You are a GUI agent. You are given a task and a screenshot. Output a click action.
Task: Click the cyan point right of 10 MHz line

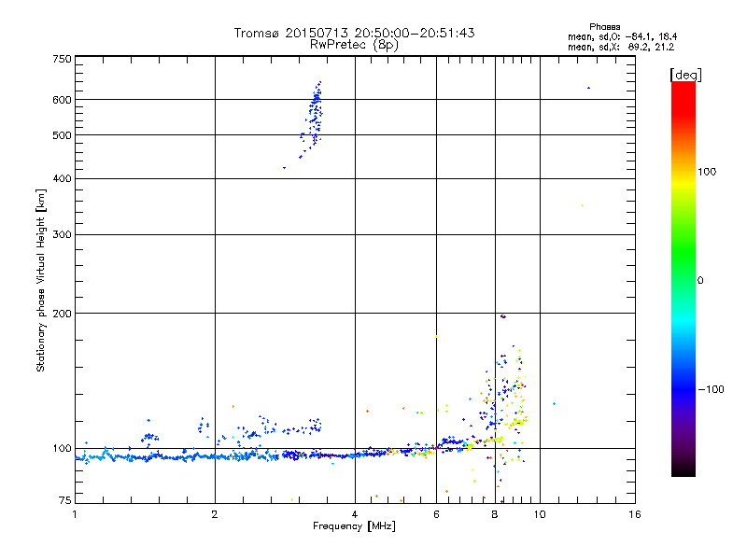tap(554, 404)
